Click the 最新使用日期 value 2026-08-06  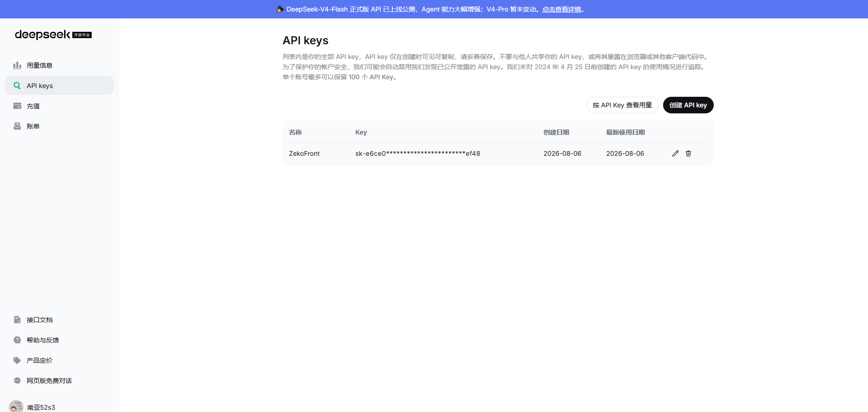tap(625, 153)
